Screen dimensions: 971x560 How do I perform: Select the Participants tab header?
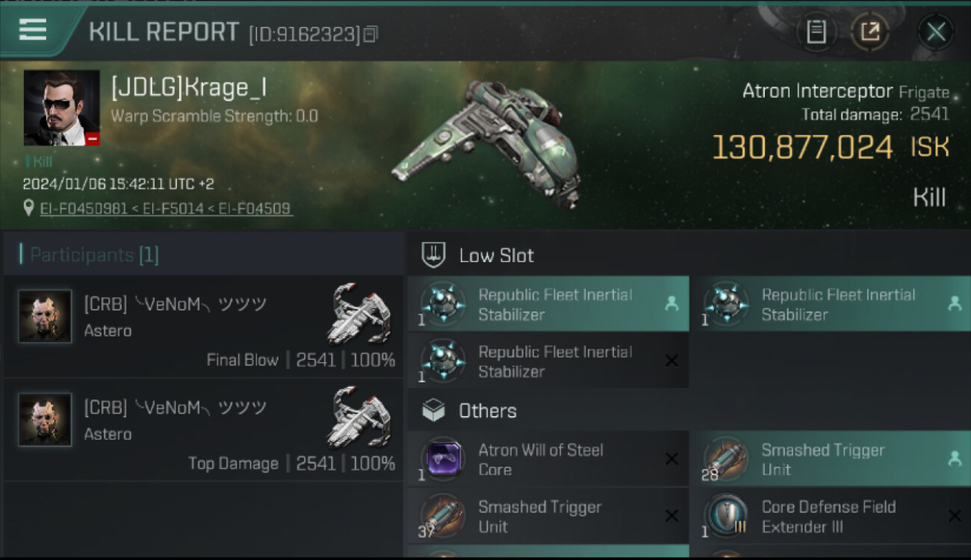tap(94, 255)
